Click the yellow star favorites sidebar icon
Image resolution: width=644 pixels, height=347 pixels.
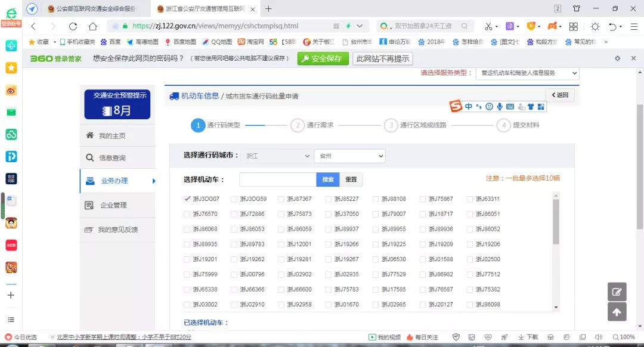(x=11, y=68)
